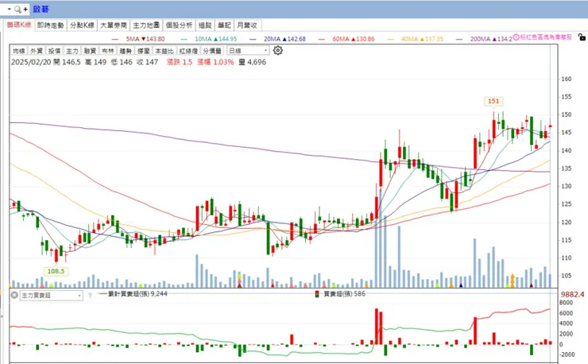Screen dimensions: 588x364
Task: Switch to the 籌碼K線 tab
Action: (x=19, y=25)
